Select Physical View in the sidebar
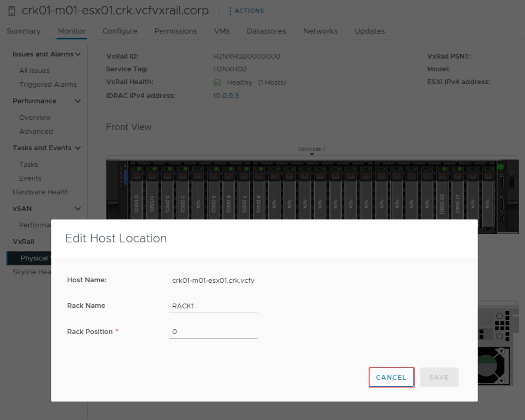Image resolution: width=525 pixels, height=420 pixels. coord(29,258)
